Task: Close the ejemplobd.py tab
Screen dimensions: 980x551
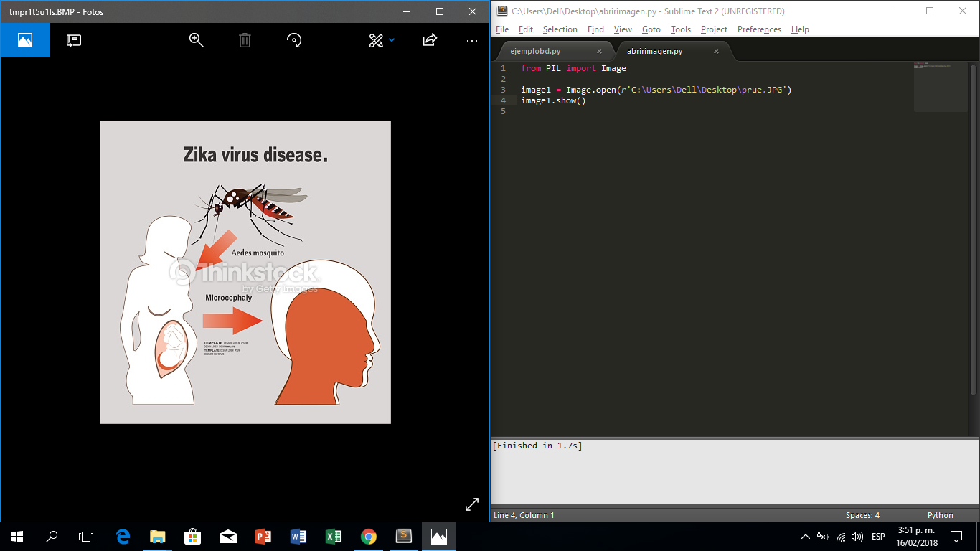Action: (x=599, y=51)
